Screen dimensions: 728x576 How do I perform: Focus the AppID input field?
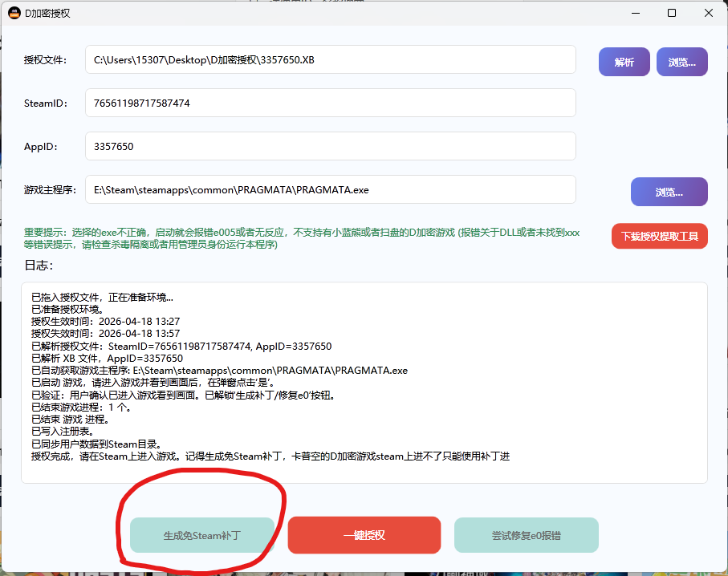[x=331, y=146]
